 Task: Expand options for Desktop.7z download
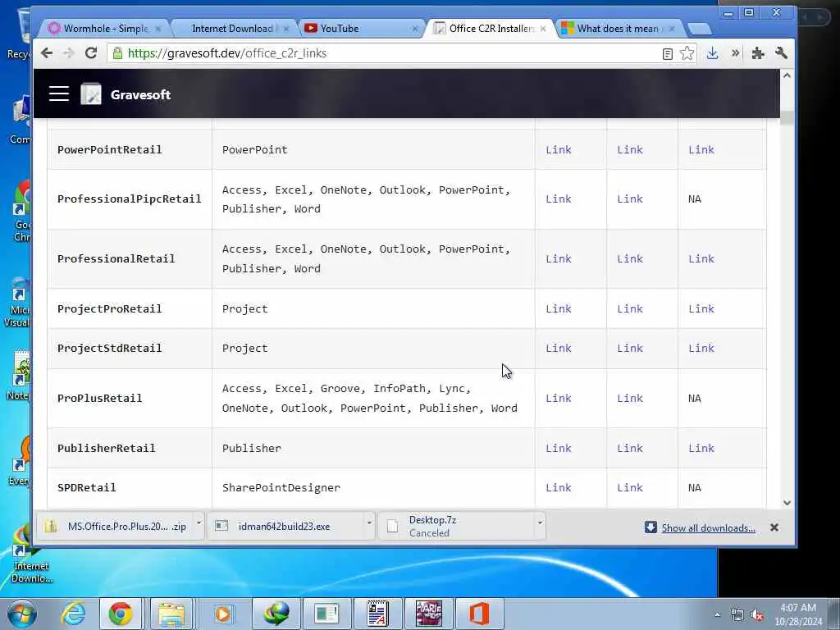point(540,523)
